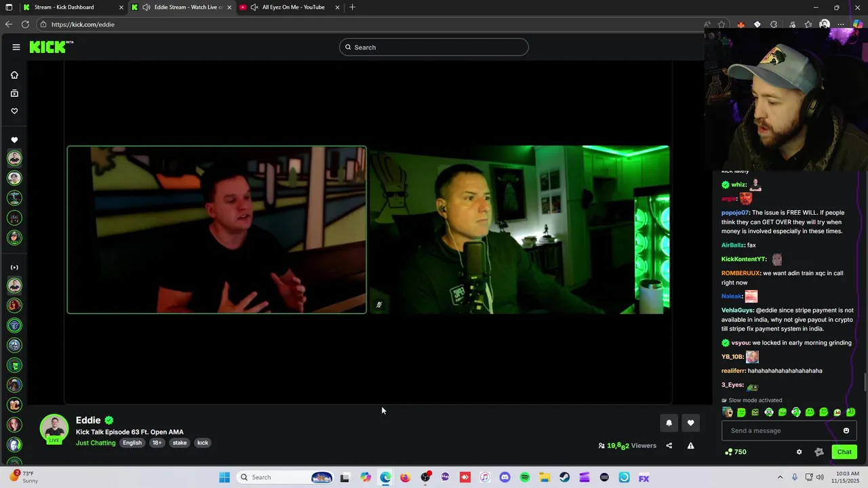Open Discord from the taskbar
This screenshot has width=868, height=488.
tap(505, 477)
